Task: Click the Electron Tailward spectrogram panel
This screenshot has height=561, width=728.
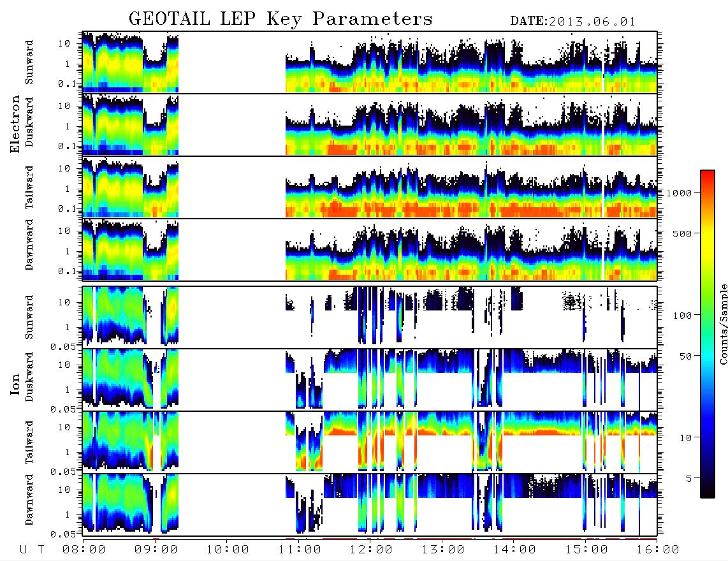Action: (370, 187)
